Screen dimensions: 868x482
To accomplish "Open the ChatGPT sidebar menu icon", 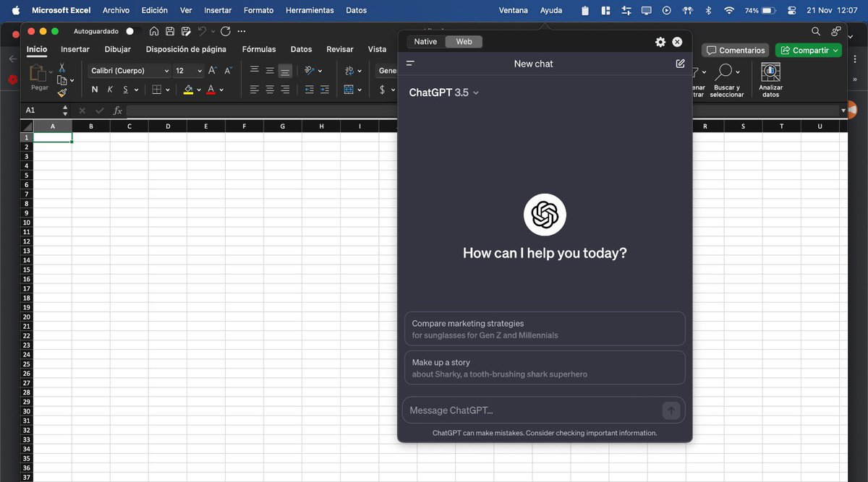I will point(410,64).
